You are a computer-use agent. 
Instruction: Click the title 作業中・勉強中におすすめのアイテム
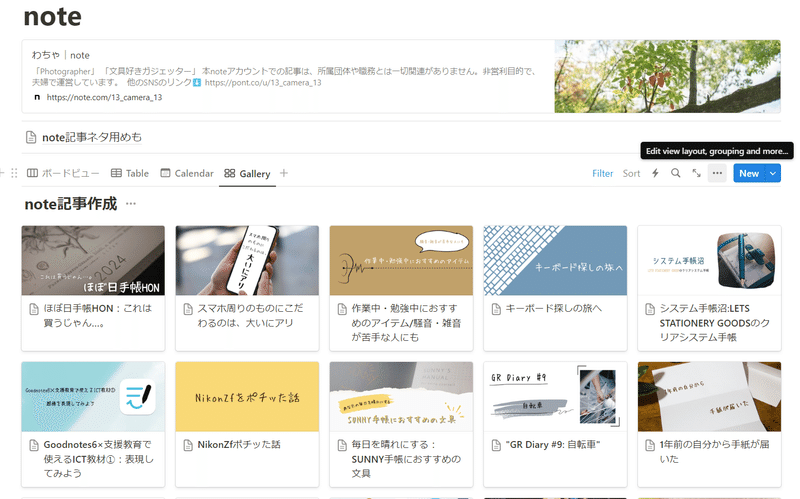coord(406,323)
